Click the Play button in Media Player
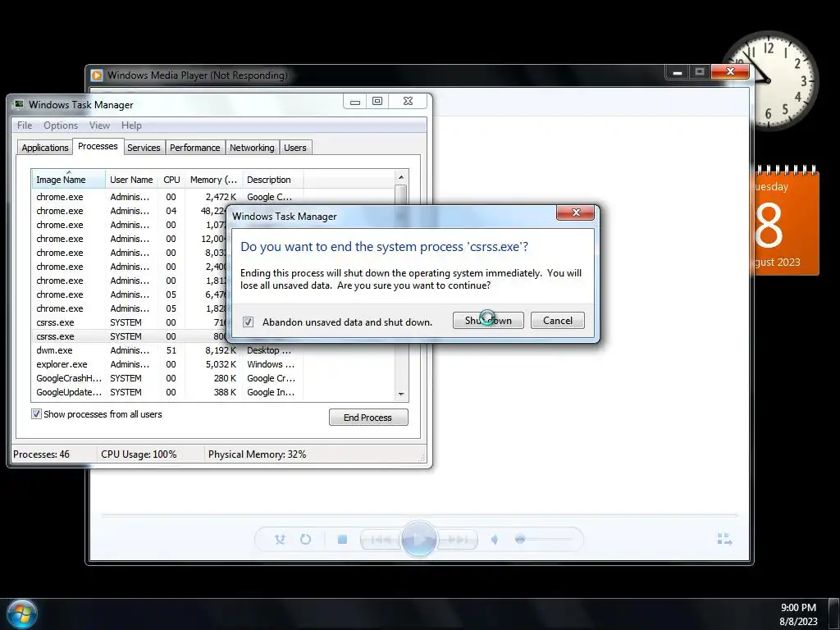Image resolution: width=840 pixels, height=630 pixels. pos(418,539)
